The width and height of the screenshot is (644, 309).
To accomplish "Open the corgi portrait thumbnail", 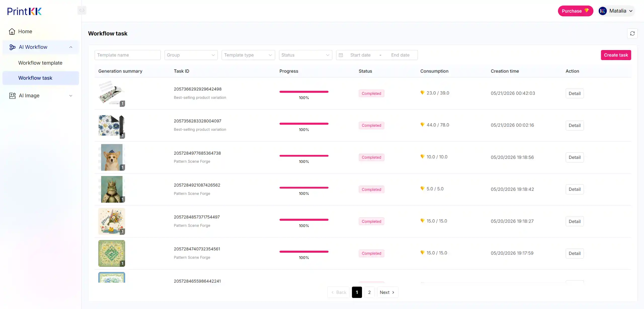I will pyautogui.click(x=112, y=157).
